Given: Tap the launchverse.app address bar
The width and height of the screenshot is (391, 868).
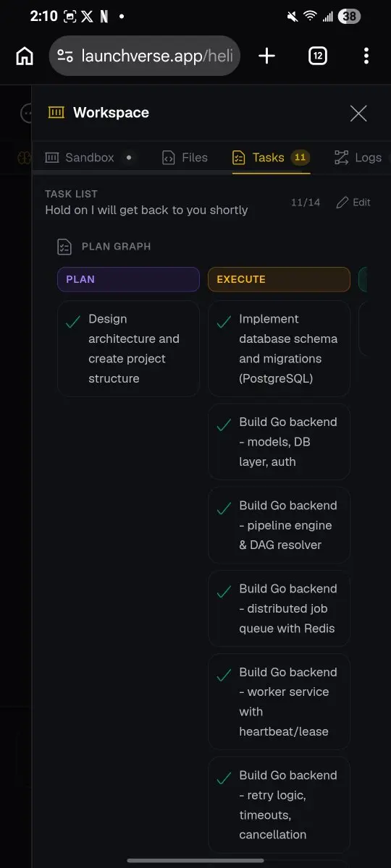Looking at the screenshot, I should tap(145, 56).
